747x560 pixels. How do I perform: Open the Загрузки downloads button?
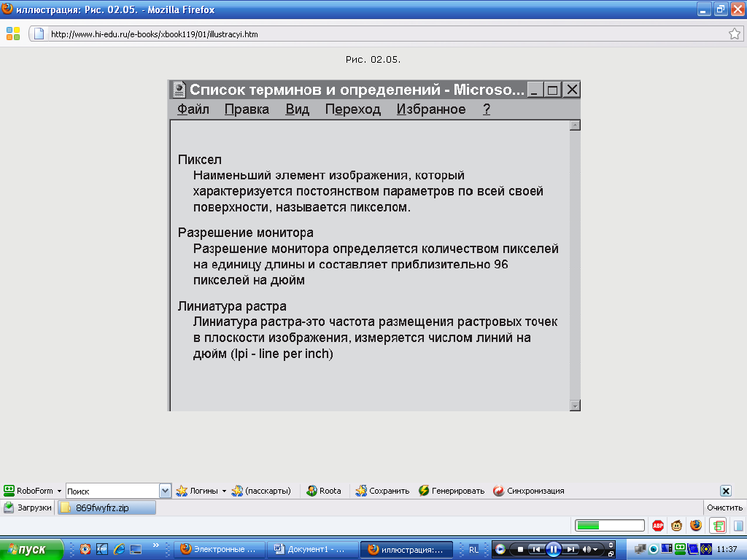click(28, 507)
